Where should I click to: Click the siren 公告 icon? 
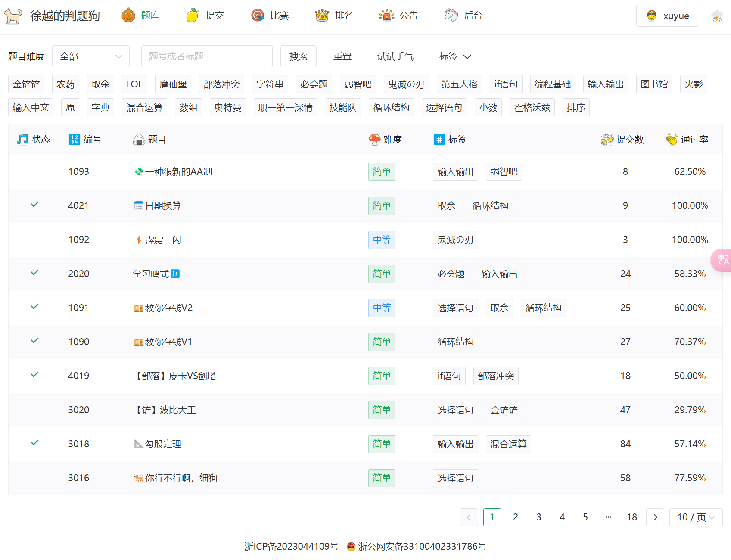click(386, 16)
